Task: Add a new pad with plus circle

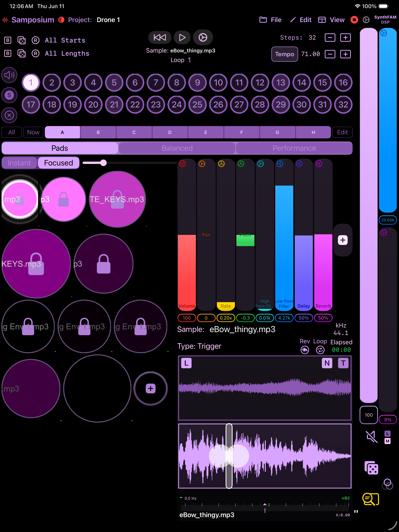Action: point(151,388)
